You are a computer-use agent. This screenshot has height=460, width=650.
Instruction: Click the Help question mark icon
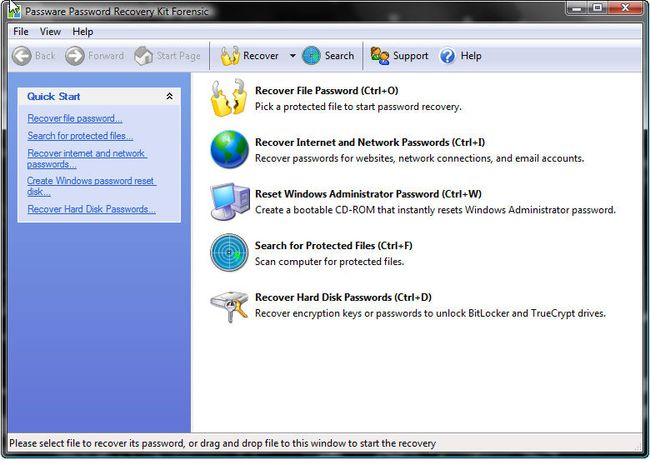tap(447, 56)
